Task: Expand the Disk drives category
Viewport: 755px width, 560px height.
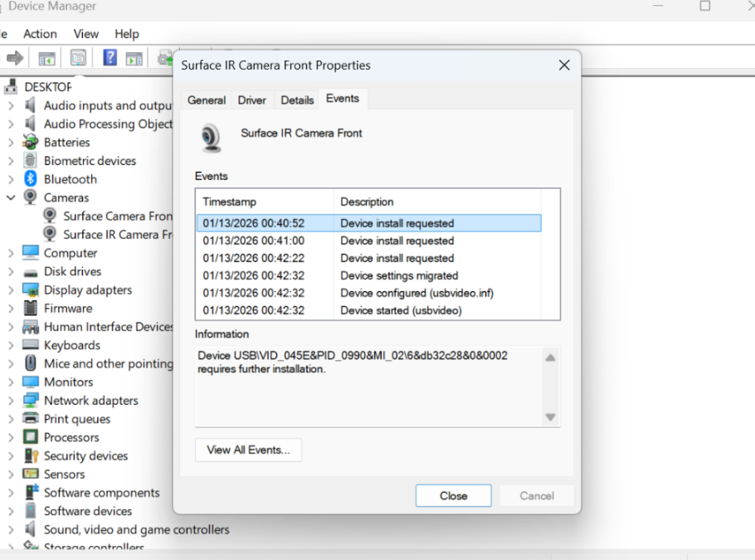Action: (11, 271)
